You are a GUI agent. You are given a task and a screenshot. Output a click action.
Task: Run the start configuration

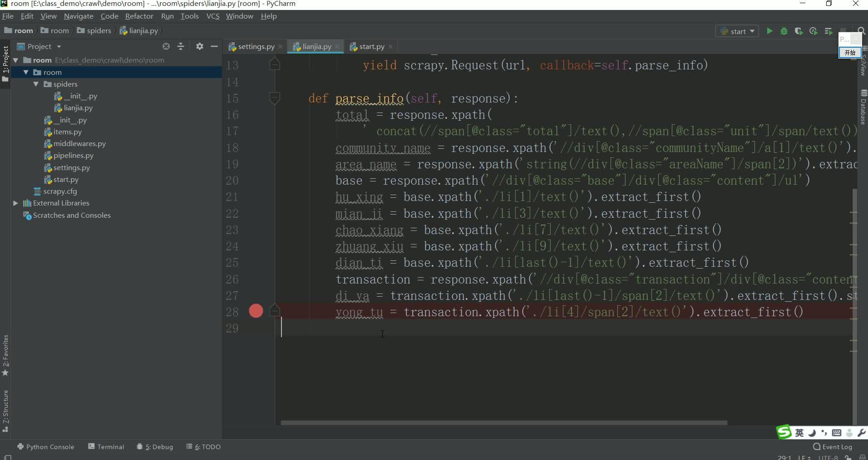pyautogui.click(x=769, y=31)
